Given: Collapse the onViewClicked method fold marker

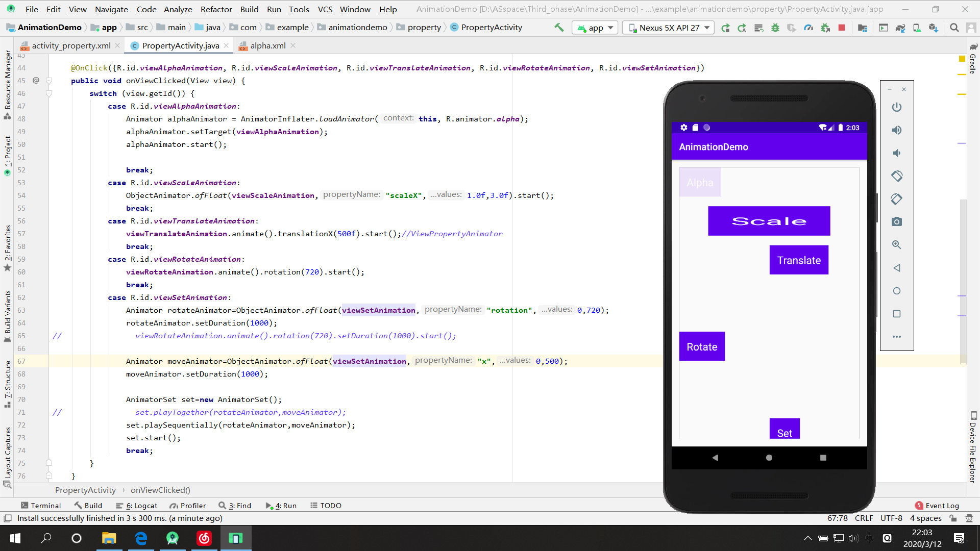Looking at the screenshot, I should point(49,81).
